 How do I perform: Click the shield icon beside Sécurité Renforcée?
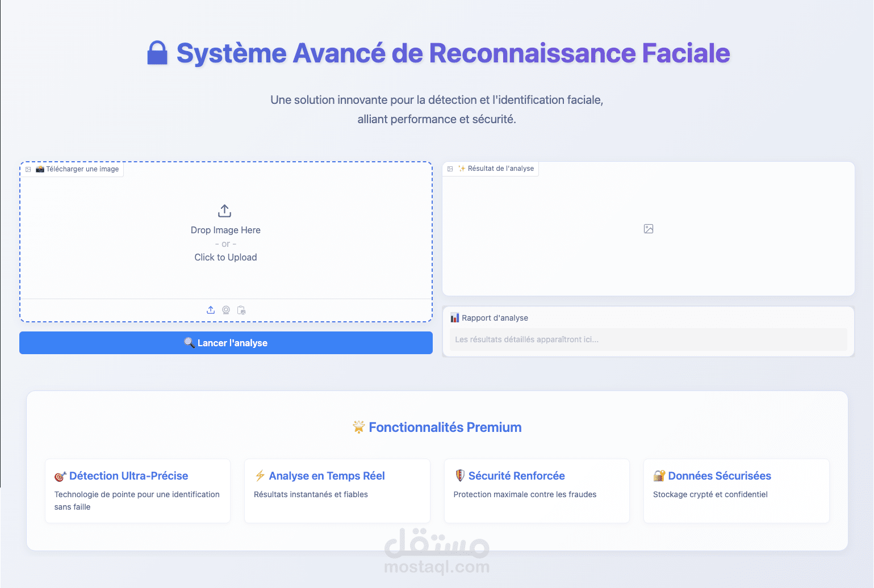pyautogui.click(x=460, y=476)
